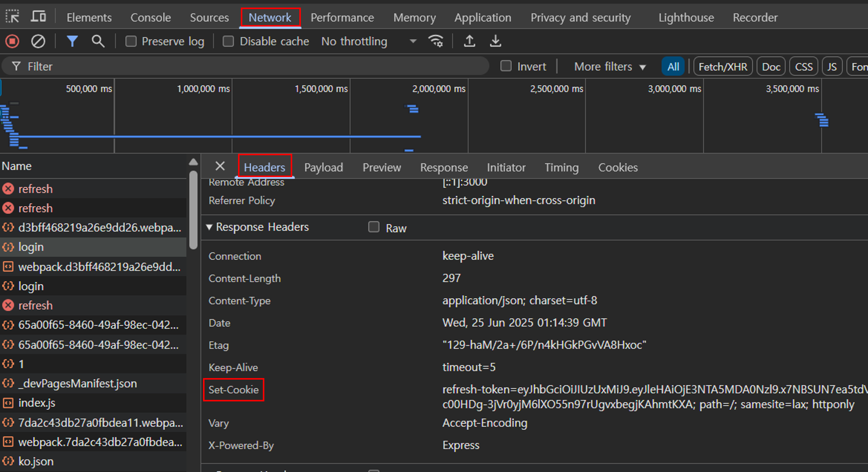This screenshot has width=868, height=472.
Task: Click the export HAR download icon
Action: [x=495, y=41]
